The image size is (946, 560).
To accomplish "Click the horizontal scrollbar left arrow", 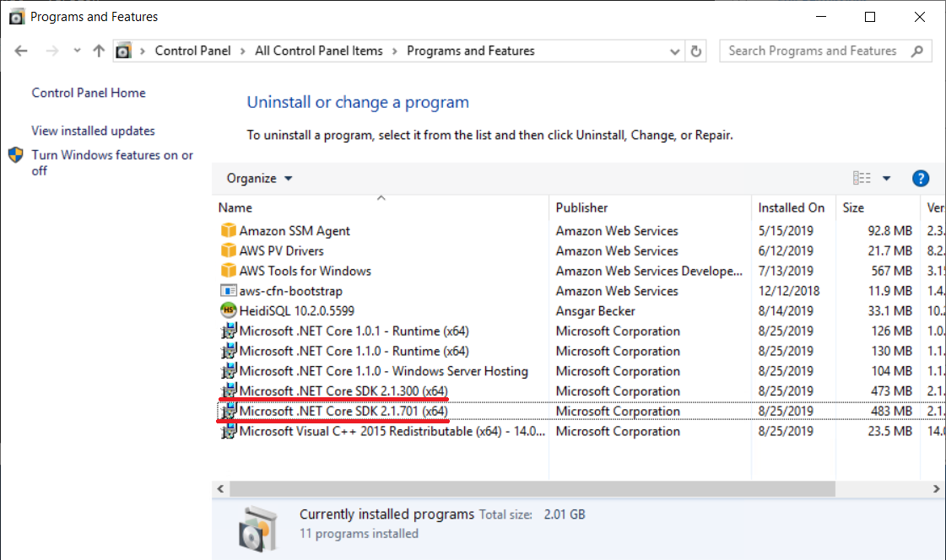I will coord(221,489).
